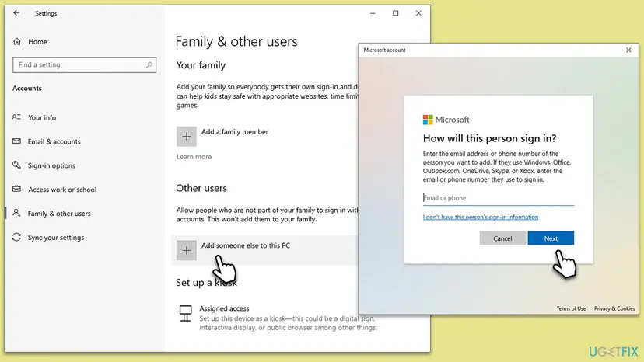Click the Next button in Microsoft dialog

tap(551, 238)
